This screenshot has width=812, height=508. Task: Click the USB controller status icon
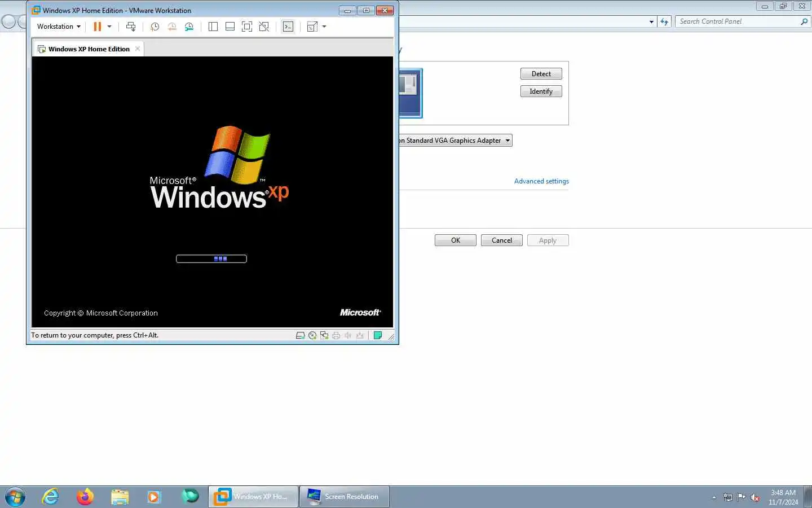[360, 335]
